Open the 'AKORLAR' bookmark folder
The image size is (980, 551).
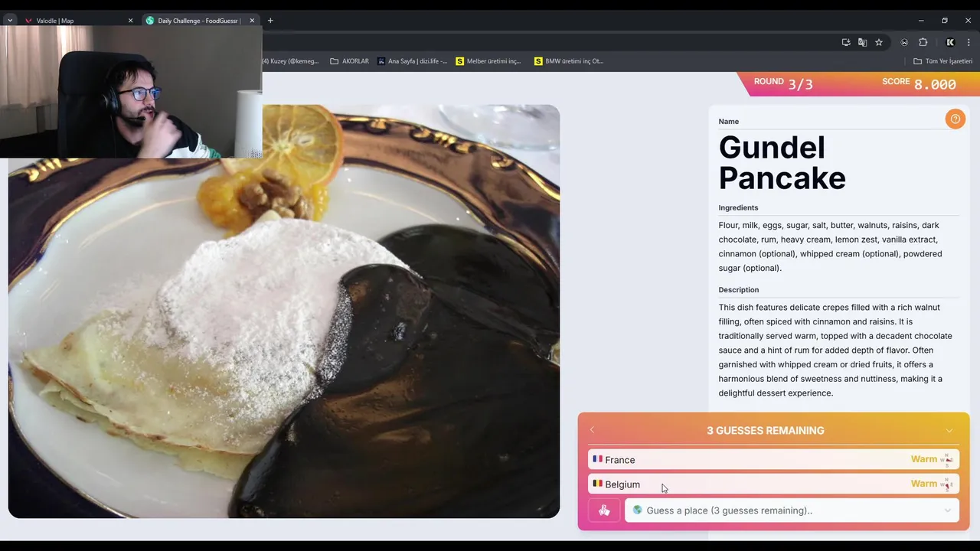tap(349, 61)
